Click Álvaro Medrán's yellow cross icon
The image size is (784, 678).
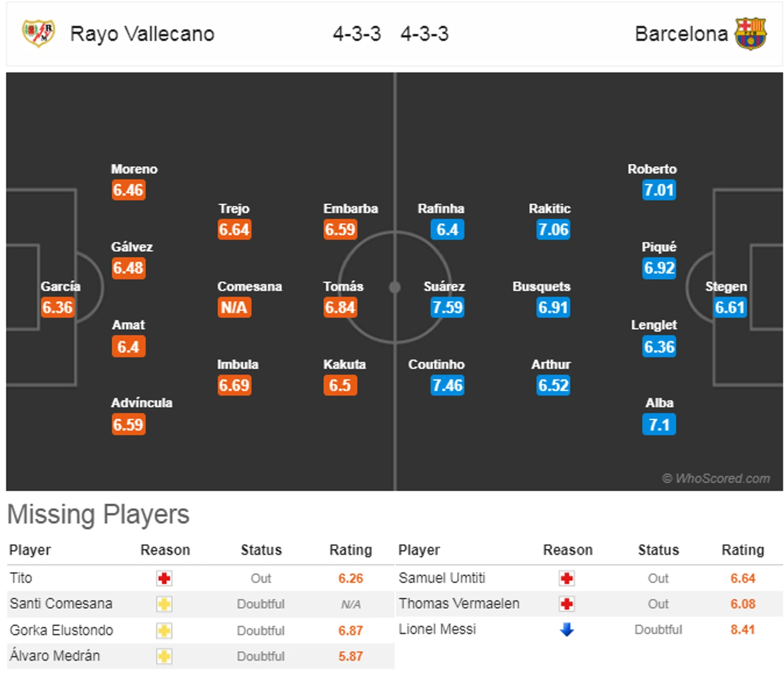(164, 656)
